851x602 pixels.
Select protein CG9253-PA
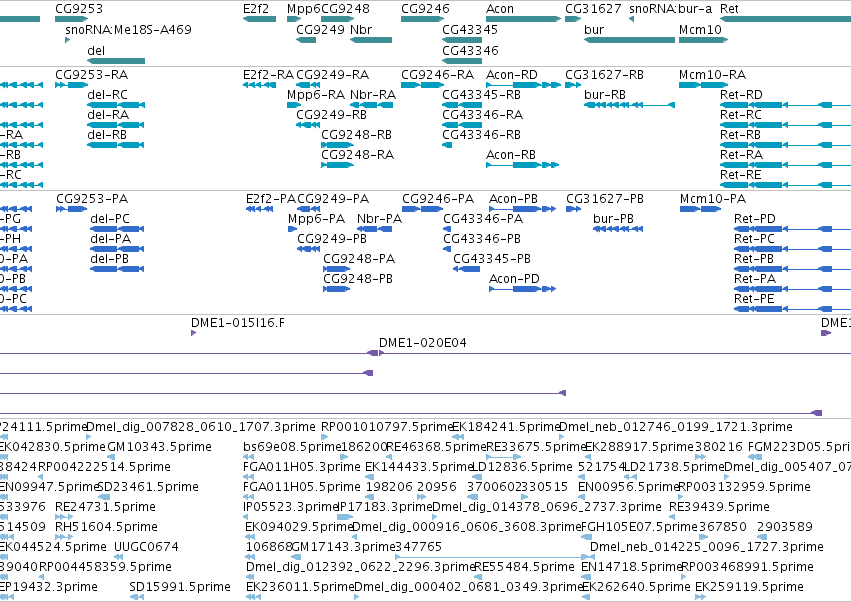[72, 209]
